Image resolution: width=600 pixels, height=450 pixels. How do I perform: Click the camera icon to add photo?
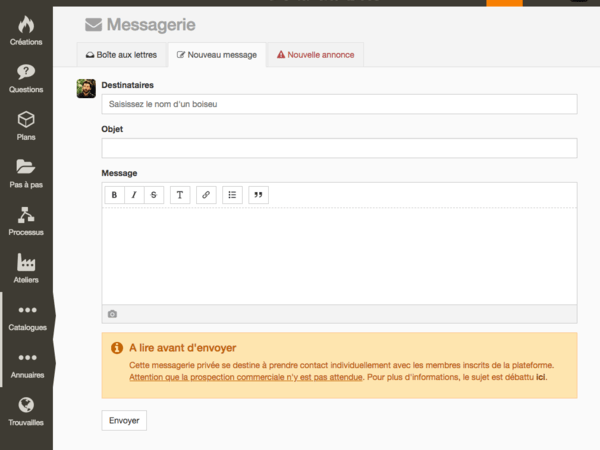(x=112, y=314)
